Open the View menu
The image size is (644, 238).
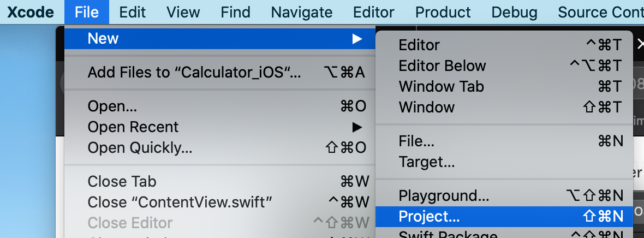point(183,12)
